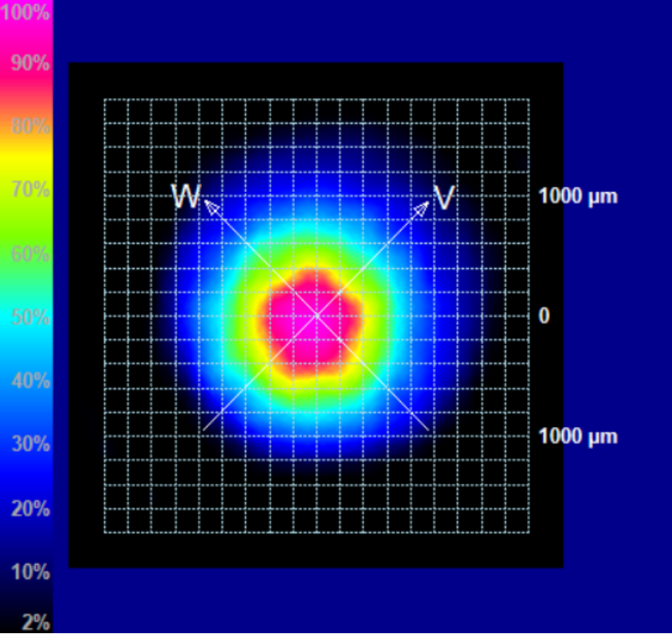Image resolution: width=672 pixels, height=634 pixels.
Task: Select the V axis arrowhead
Action: coord(421,207)
